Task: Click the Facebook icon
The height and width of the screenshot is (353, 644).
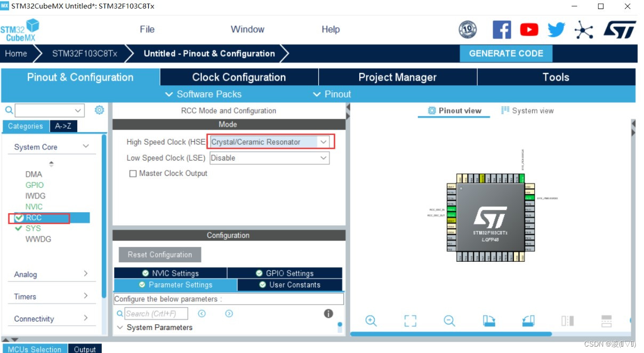Action: coord(502,30)
